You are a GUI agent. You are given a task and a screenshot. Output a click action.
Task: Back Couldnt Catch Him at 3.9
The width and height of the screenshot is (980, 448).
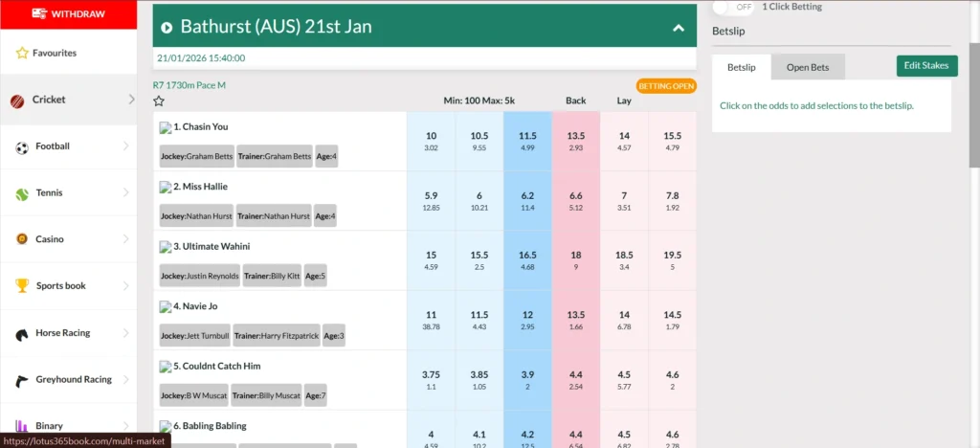coord(527,380)
